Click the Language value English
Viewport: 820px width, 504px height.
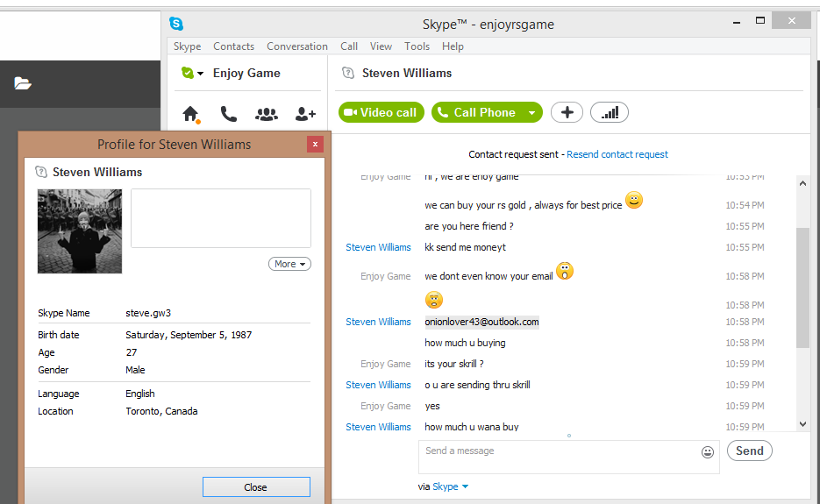(140, 394)
